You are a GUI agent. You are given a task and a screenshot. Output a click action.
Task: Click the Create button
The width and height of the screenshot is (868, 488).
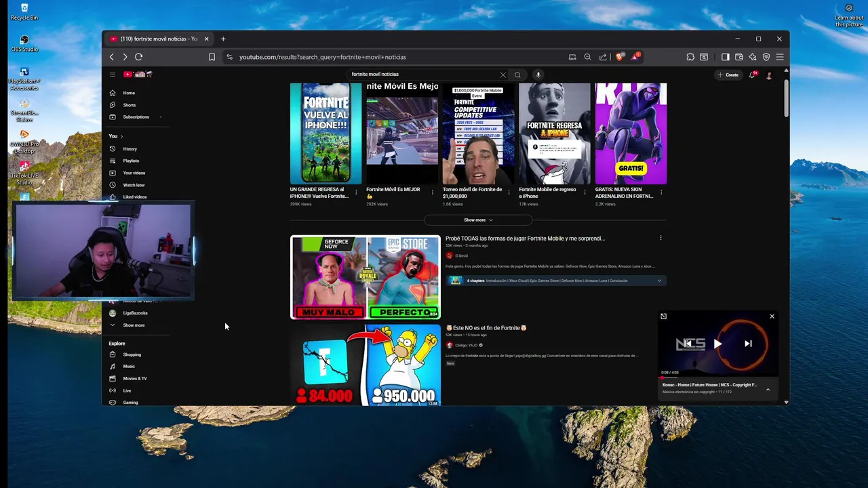pos(728,75)
